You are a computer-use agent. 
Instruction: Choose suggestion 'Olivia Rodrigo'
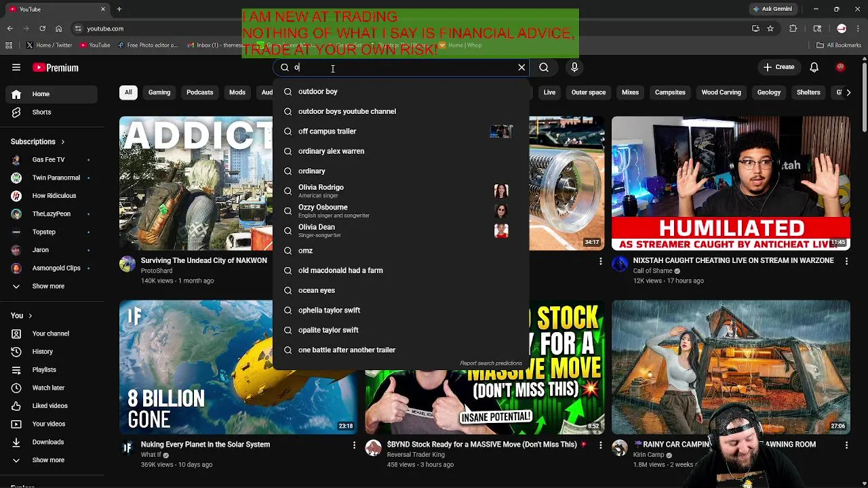400,191
